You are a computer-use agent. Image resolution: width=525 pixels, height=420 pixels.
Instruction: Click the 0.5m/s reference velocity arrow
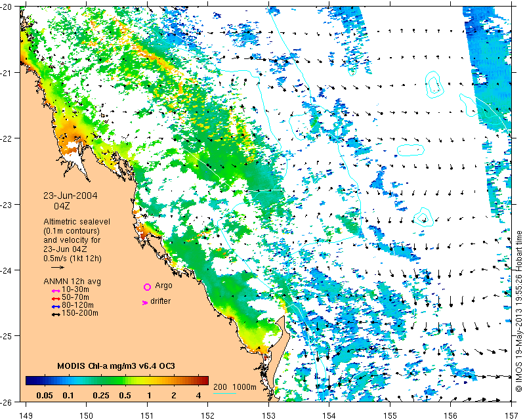58,267
